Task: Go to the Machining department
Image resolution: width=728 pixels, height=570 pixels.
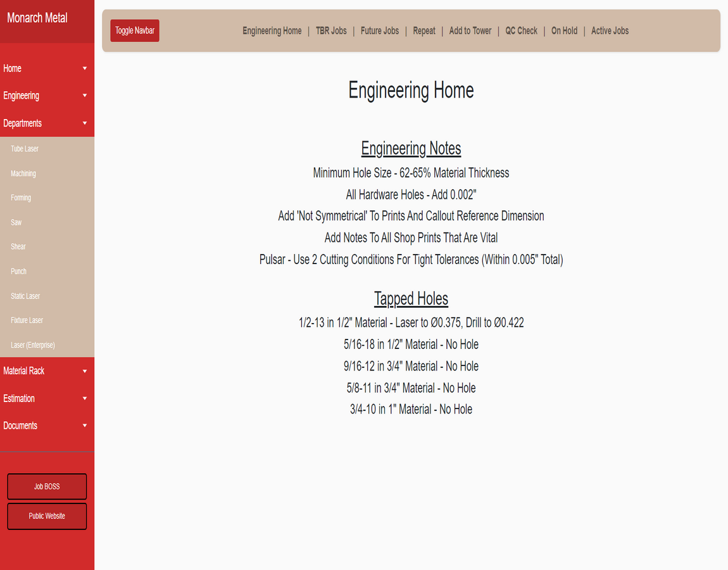Action: tap(23, 174)
